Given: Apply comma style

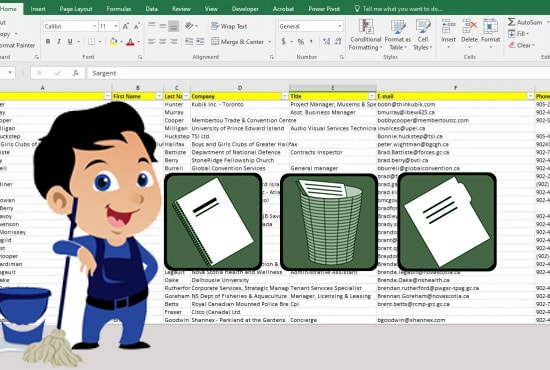Looking at the screenshot, I should [311, 42].
